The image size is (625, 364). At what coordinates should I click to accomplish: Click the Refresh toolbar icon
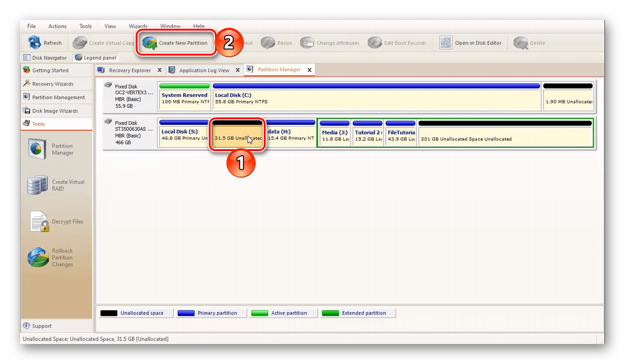click(34, 42)
